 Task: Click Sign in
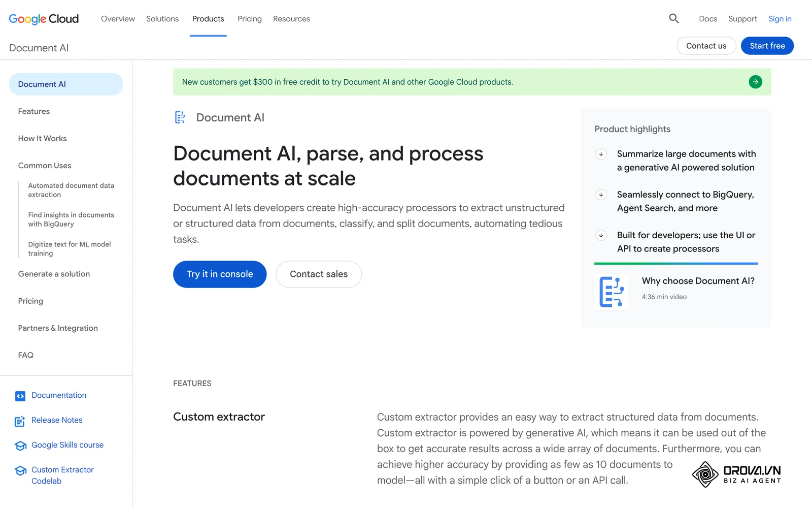[x=780, y=19]
